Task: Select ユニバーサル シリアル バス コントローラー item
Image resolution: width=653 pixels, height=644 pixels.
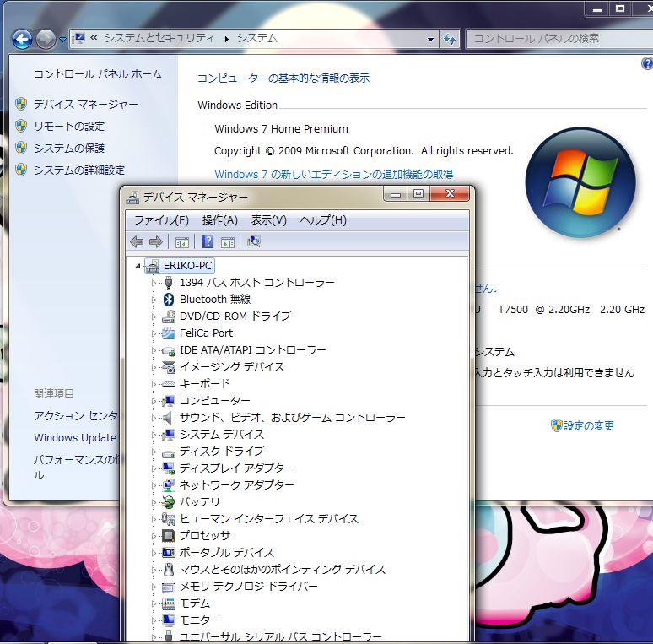Action: click(280, 637)
